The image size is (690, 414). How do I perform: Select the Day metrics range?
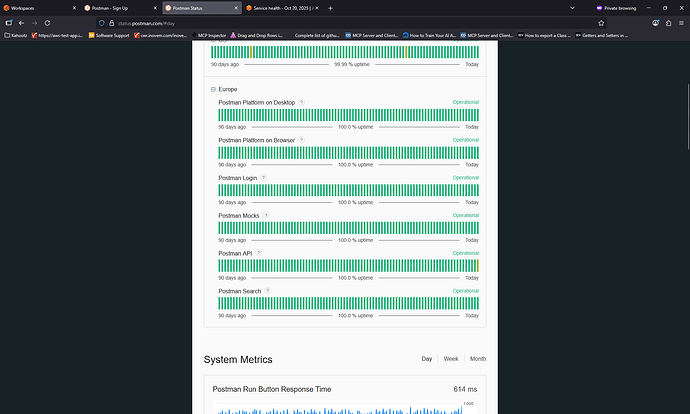(426, 359)
